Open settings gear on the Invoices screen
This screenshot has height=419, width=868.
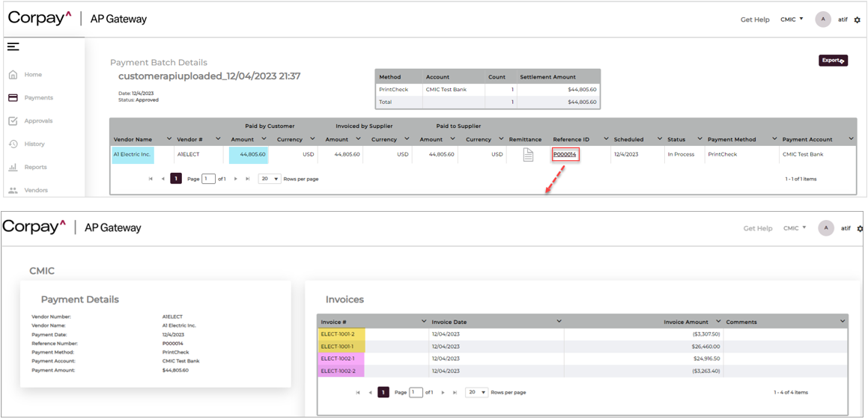860,228
